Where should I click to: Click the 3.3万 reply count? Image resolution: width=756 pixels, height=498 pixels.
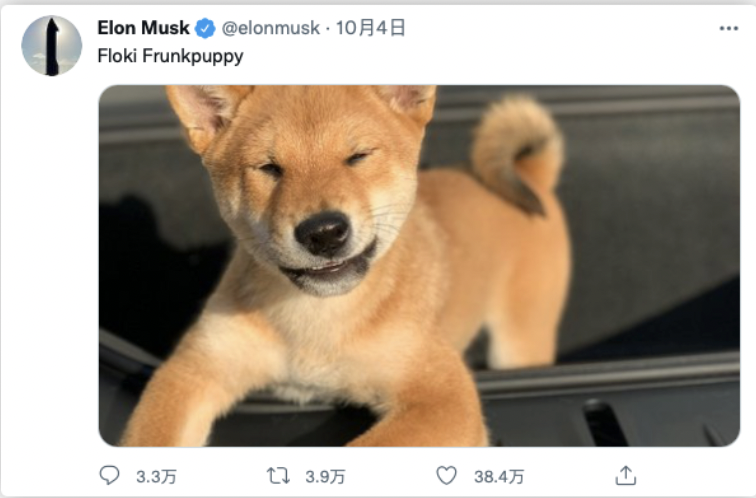156,477
